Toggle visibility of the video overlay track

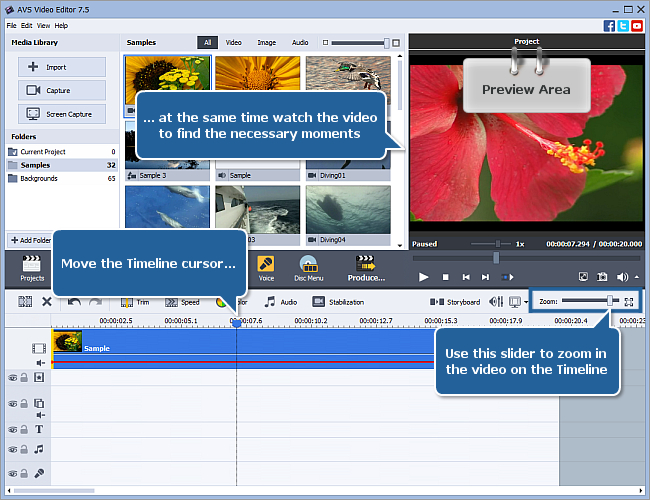click(13, 403)
